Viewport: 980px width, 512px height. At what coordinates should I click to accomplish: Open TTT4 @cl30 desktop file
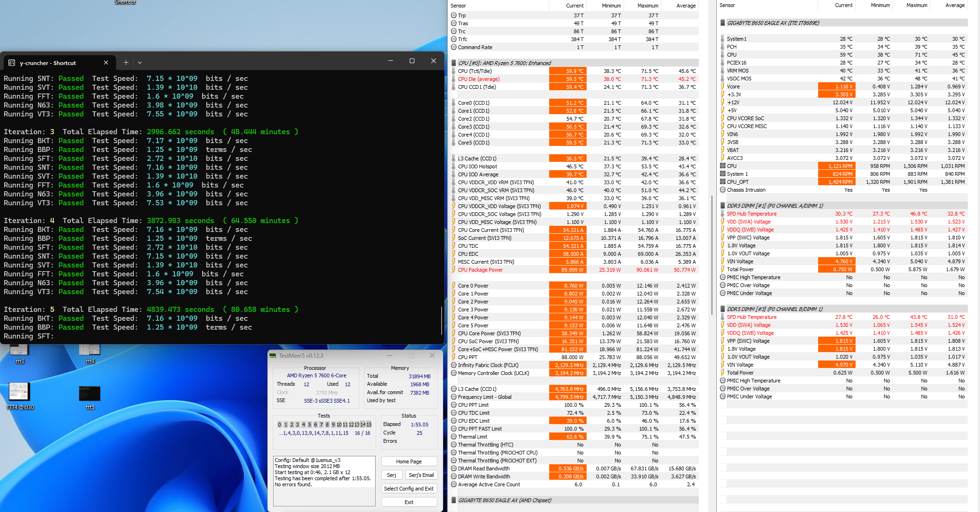(20, 396)
